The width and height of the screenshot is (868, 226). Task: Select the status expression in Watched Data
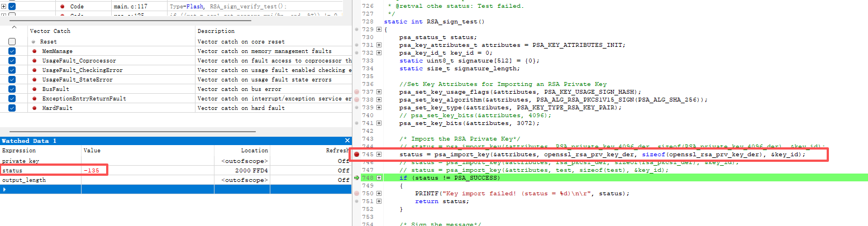pyautogui.click(x=12, y=170)
